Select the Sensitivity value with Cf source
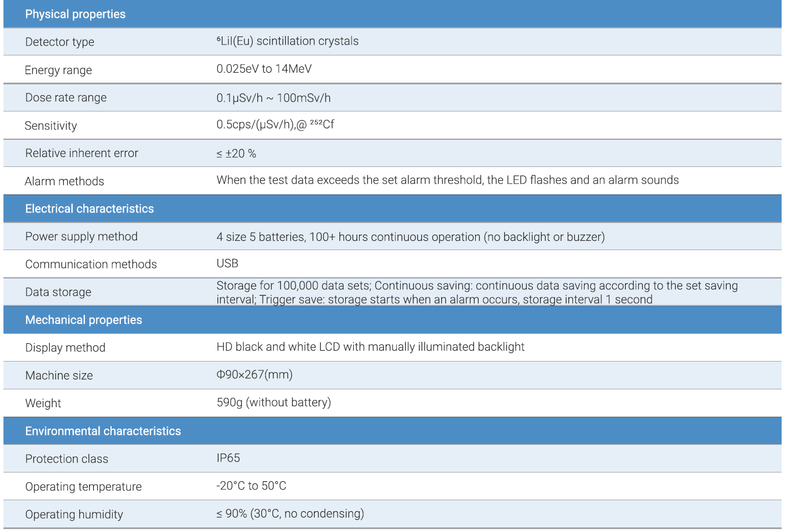Image resolution: width=788 pixels, height=532 pixels. pyautogui.click(x=275, y=125)
